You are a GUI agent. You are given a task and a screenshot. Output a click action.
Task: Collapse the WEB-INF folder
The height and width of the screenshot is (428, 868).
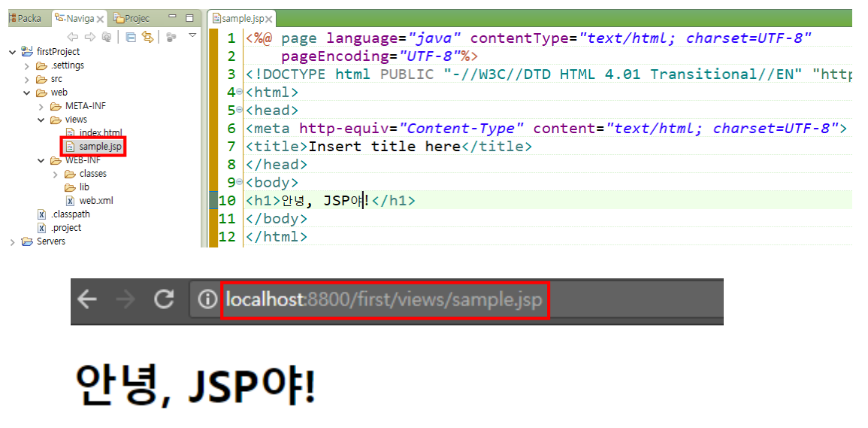[x=41, y=161]
